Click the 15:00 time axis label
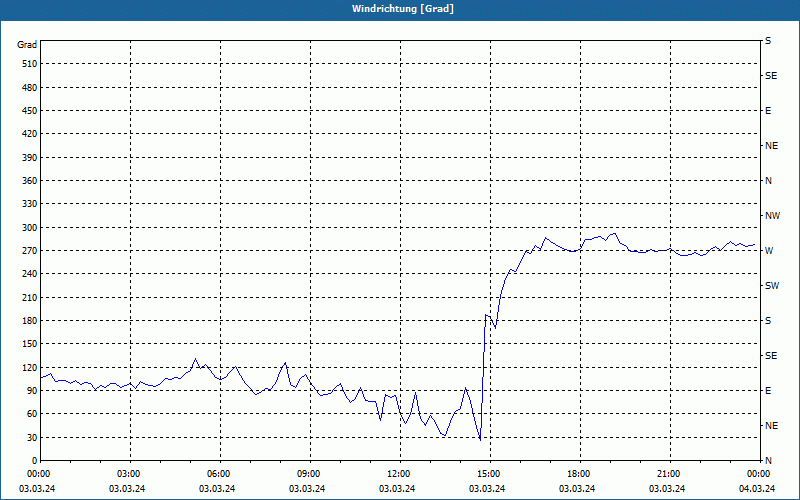 (490, 473)
